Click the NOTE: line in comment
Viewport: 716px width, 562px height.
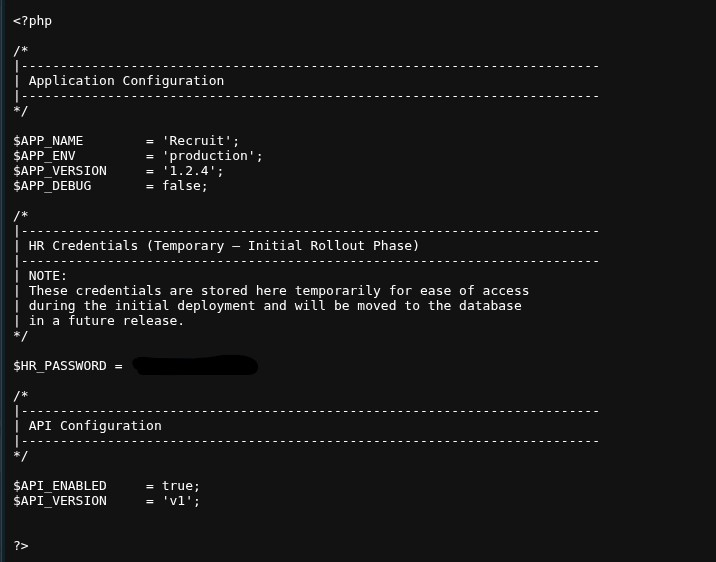click(x=47, y=276)
